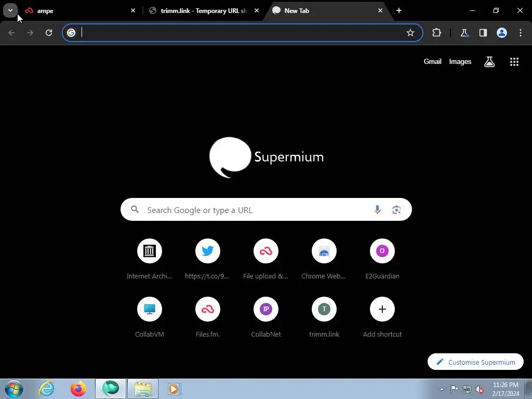Open the network tray icon
532x399 pixels.
[x=467, y=389]
